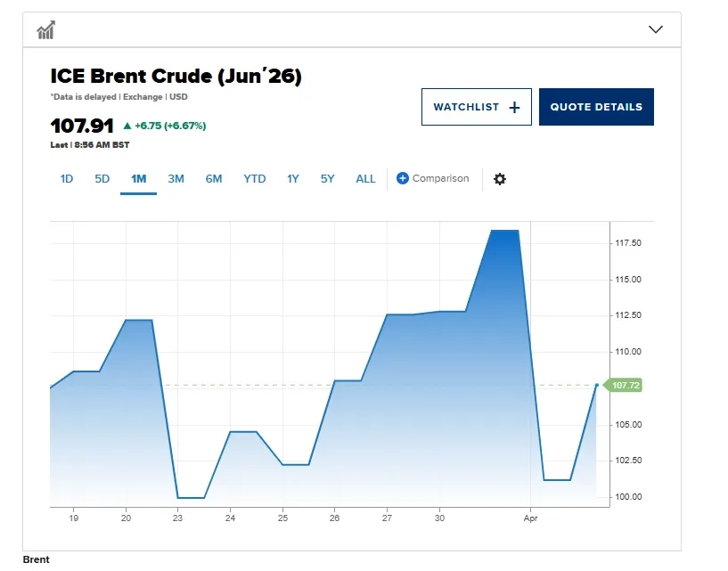
Task: Show the 3M chart range
Action: point(176,179)
